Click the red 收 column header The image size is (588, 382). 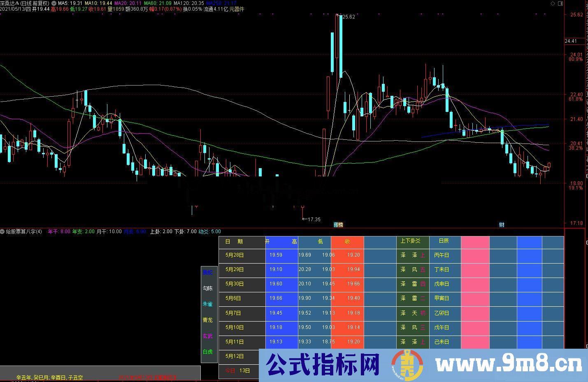click(x=347, y=242)
